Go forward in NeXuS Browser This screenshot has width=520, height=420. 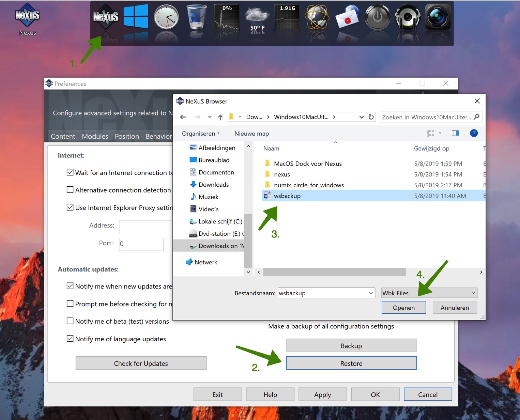click(197, 117)
